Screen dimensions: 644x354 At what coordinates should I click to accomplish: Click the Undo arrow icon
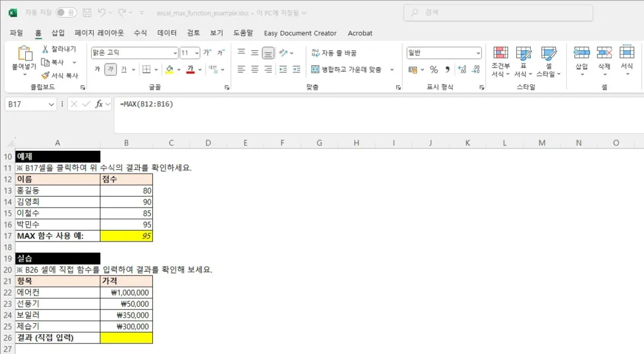(102, 13)
